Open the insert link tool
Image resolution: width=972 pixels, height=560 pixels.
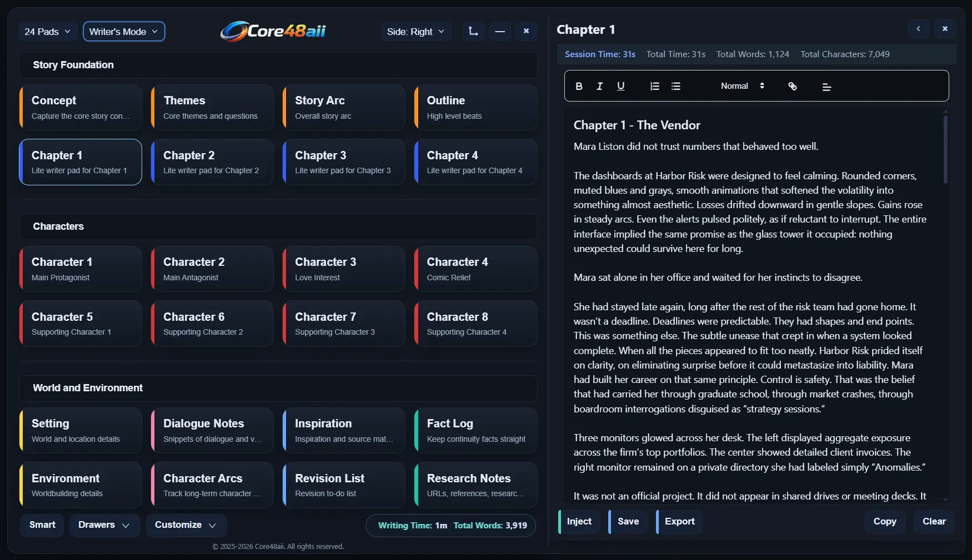click(792, 86)
